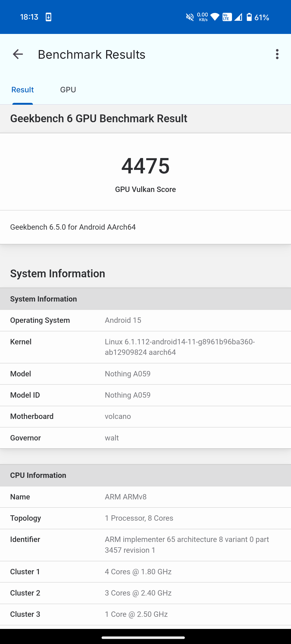This screenshot has height=644, width=291.
Task: Open the three-dot overflow menu
Action: [277, 54]
